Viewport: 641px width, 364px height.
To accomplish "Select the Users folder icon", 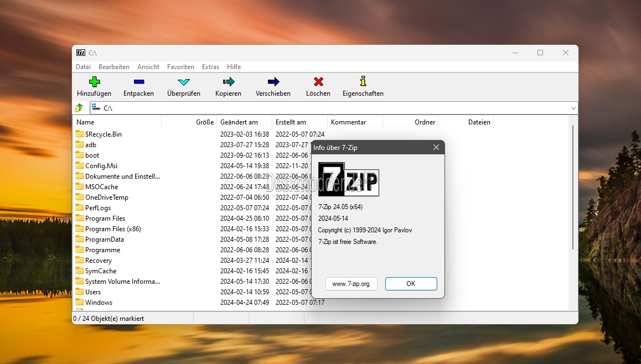I will coord(80,292).
